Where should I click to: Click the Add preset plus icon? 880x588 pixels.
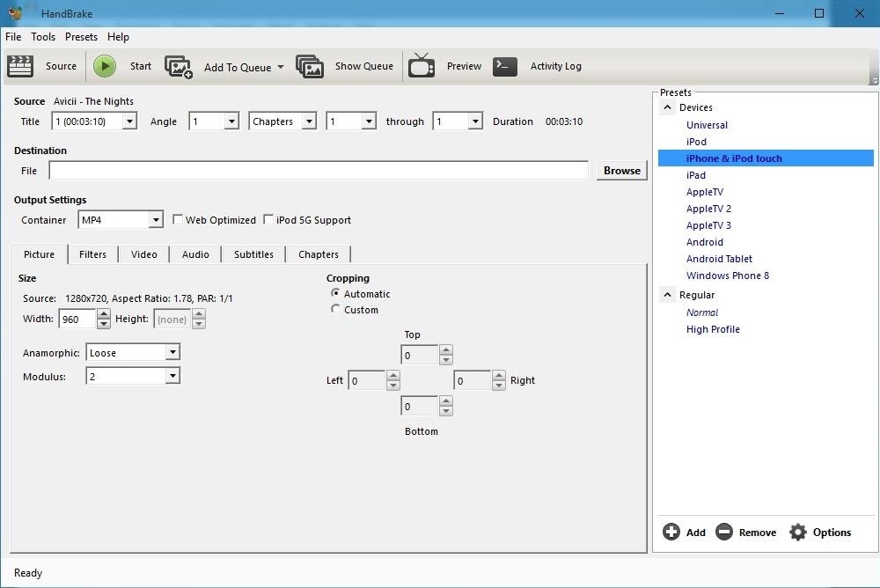click(x=671, y=532)
